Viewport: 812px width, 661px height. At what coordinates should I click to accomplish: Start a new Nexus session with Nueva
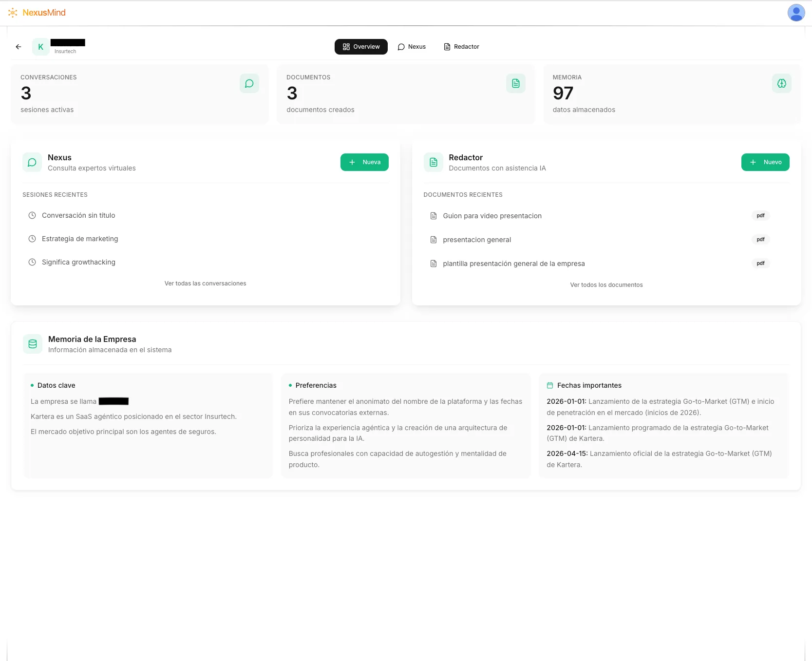[x=364, y=162]
